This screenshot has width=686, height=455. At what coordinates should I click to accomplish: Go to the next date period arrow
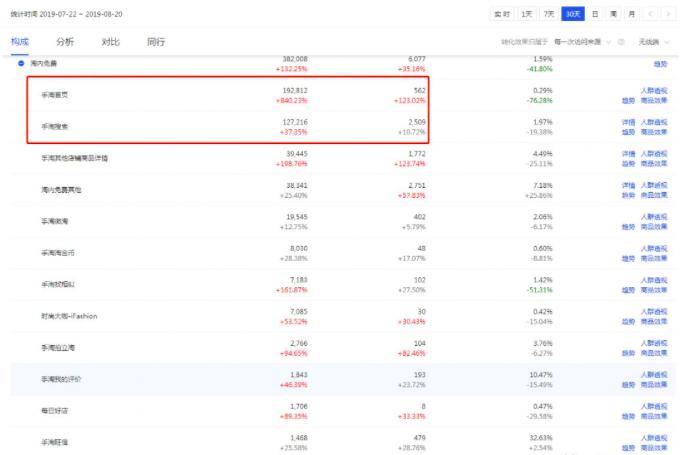tap(668, 14)
